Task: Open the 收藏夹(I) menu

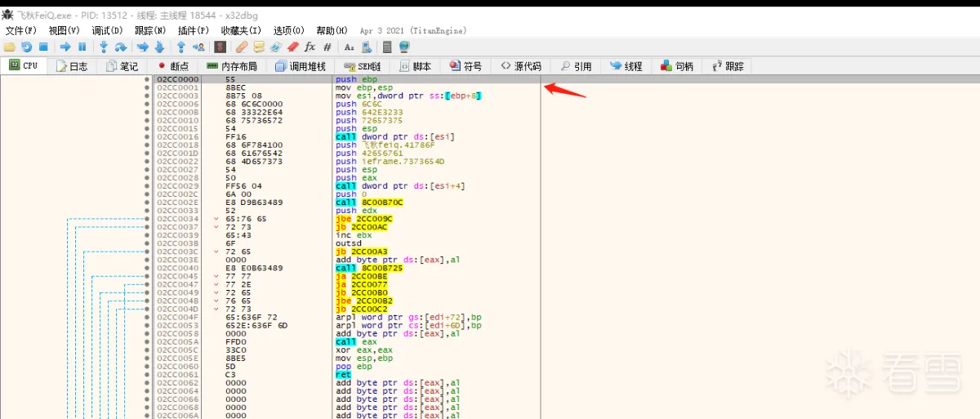Action: click(x=241, y=30)
